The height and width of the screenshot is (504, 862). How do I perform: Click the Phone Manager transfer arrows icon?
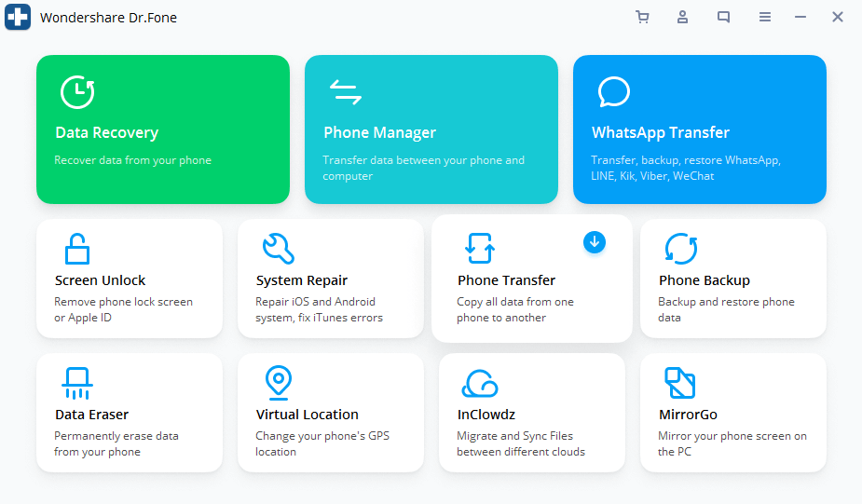coord(345,92)
